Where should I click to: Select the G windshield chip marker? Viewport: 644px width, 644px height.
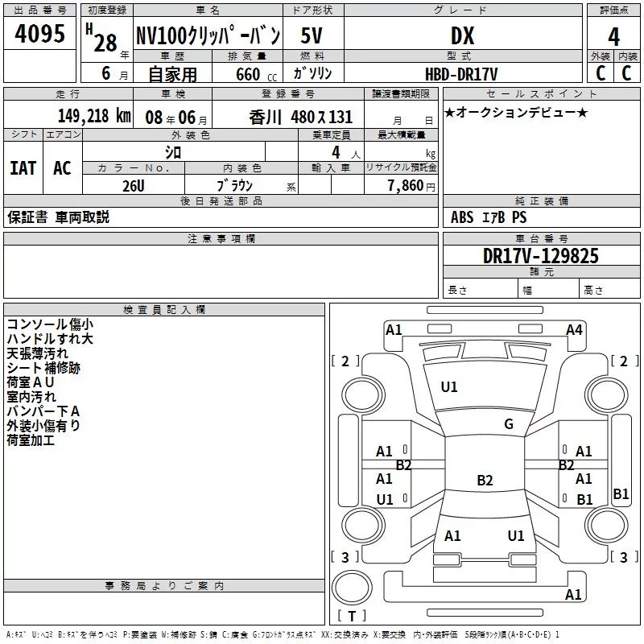508,424
